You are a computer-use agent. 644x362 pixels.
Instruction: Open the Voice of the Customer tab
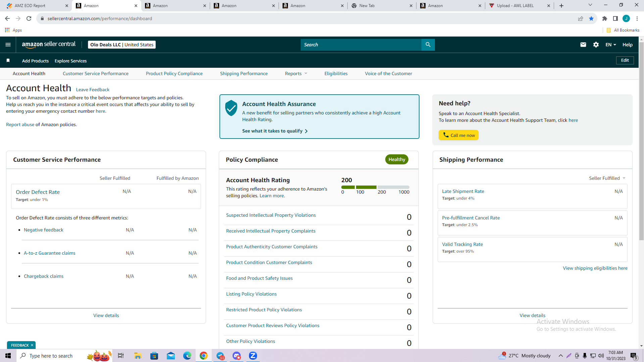tap(389, 73)
